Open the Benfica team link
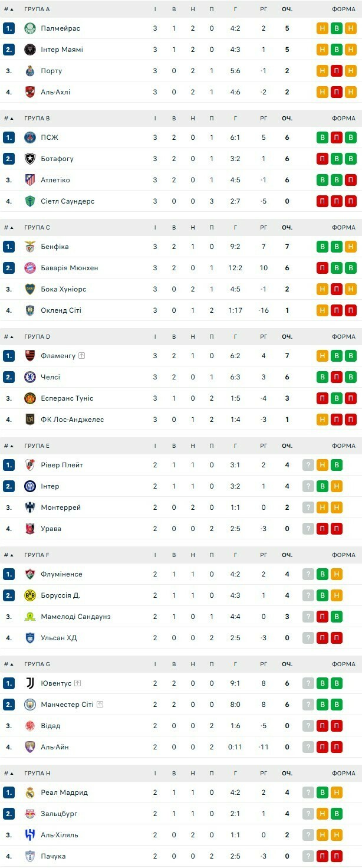The image size is (362, 868). 55,247
